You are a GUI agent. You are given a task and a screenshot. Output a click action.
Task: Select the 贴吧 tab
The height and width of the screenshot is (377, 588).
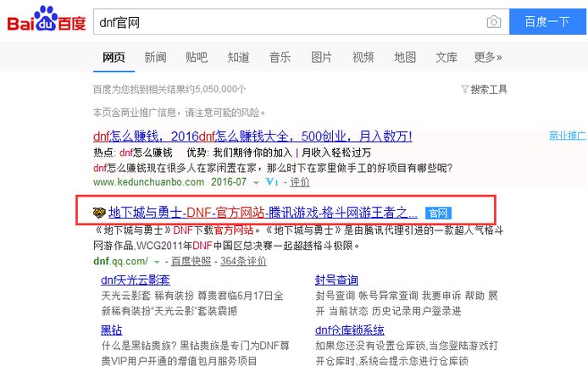pos(197,57)
